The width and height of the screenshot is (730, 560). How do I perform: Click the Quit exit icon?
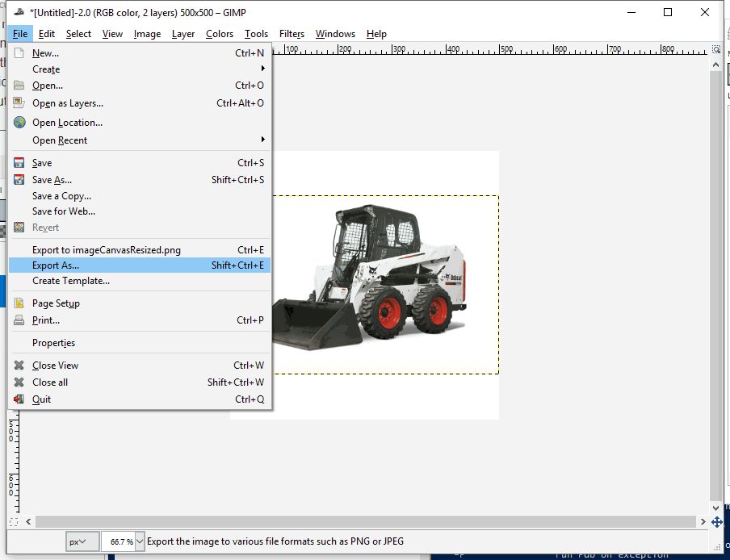[19, 399]
